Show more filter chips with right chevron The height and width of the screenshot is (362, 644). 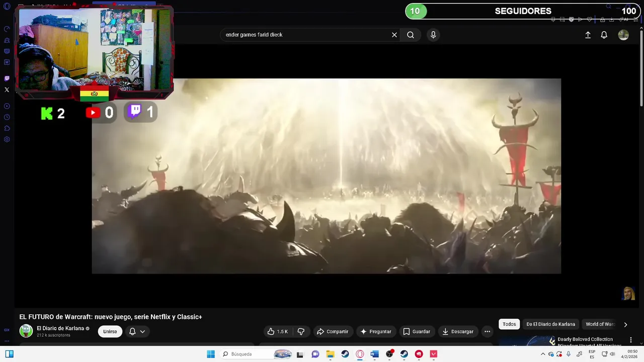pos(625,324)
